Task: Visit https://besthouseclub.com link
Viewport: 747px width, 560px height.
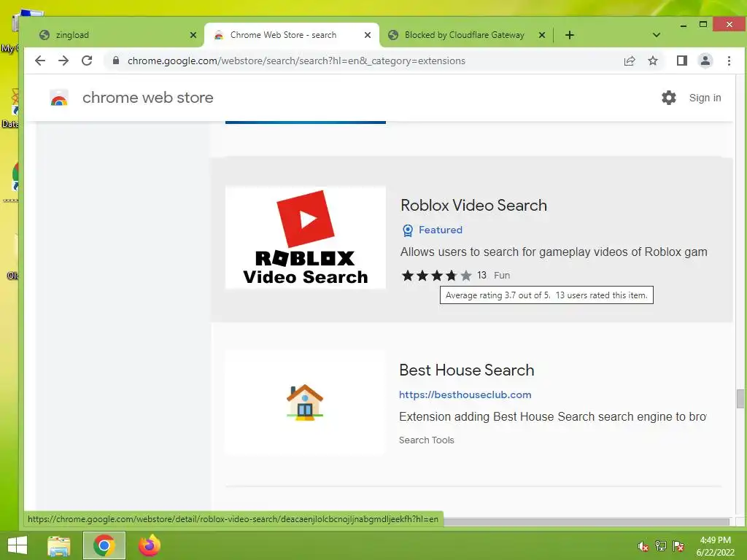Action: tap(465, 394)
